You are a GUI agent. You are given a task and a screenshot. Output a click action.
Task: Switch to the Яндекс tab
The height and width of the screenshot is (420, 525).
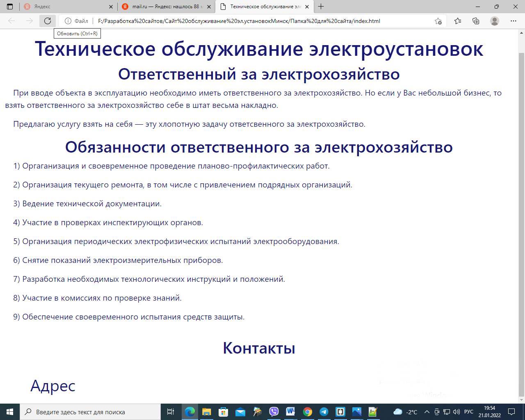[66, 7]
